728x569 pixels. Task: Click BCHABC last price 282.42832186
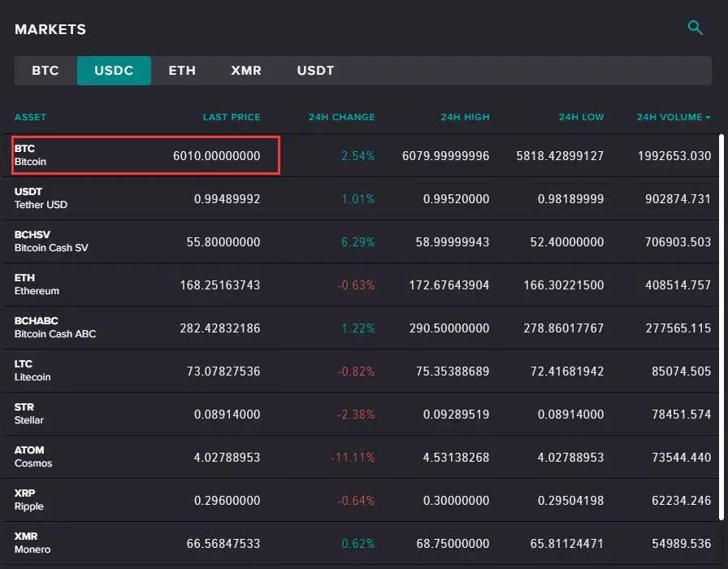[x=220, y=328]
